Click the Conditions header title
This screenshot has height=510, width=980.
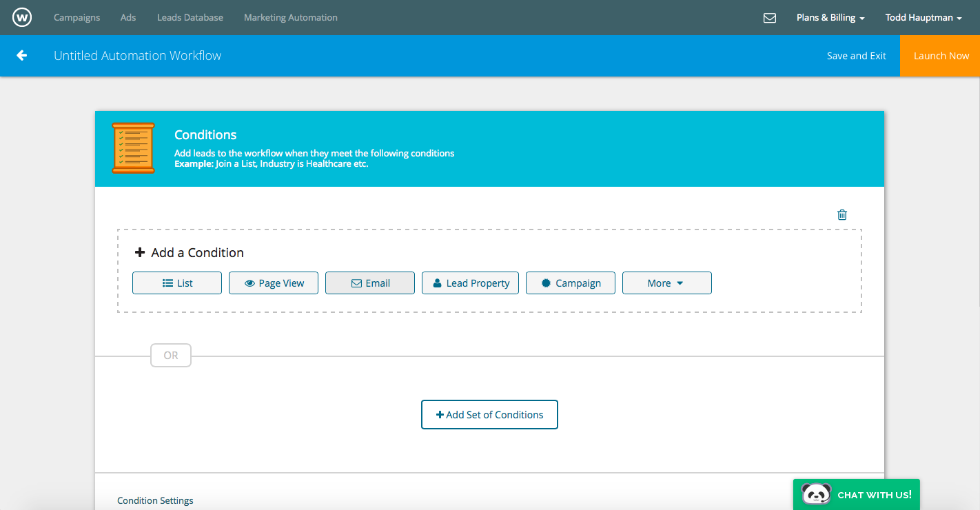(205, 135)
